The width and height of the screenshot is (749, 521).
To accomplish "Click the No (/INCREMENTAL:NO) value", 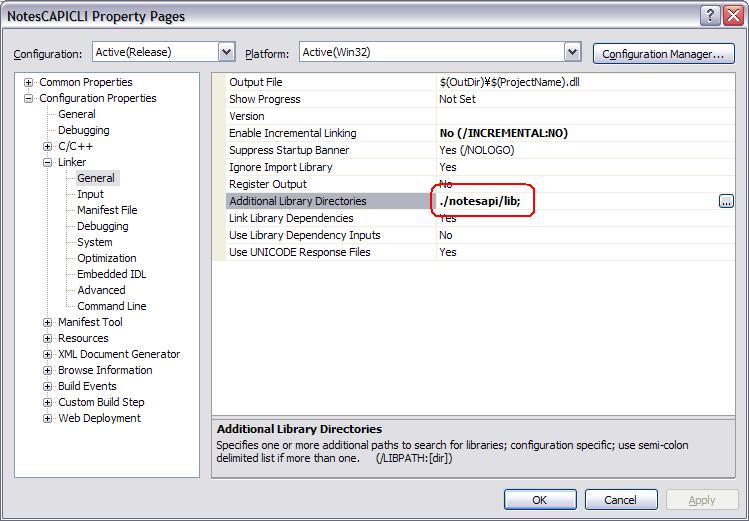I will pyautogui.click(x=503, y=133).
